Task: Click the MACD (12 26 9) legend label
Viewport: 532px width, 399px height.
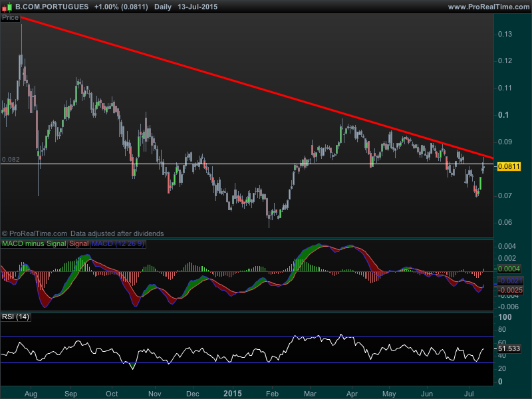Action: (x=118, y=244)
